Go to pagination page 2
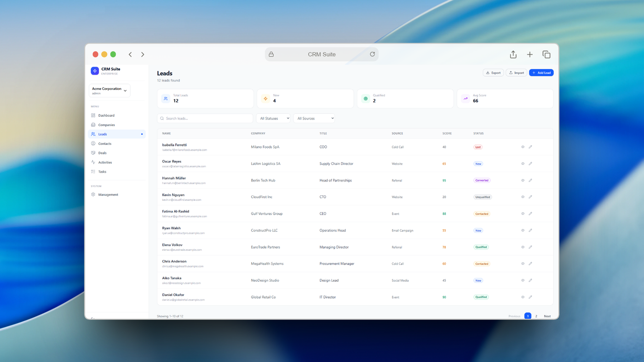 [x=535, y=316]
